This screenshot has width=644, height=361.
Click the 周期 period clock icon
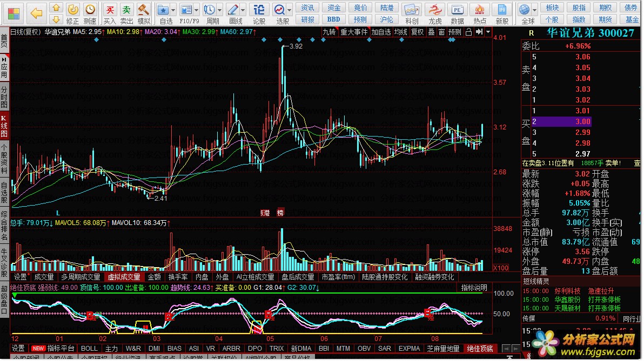pos(210,14)
